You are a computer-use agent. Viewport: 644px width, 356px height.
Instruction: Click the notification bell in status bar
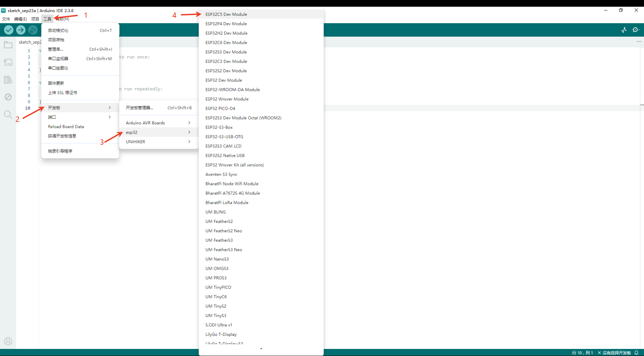(636, 353)
